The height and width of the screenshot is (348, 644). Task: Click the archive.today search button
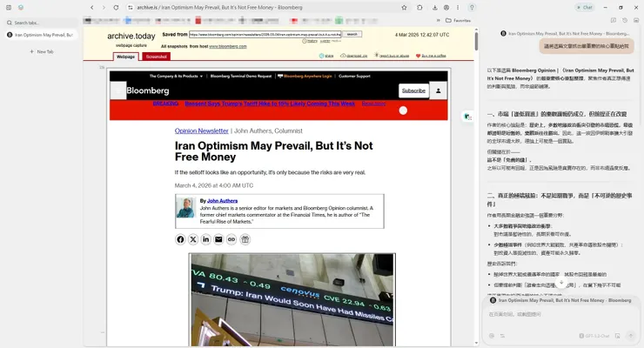pos(352,34)
